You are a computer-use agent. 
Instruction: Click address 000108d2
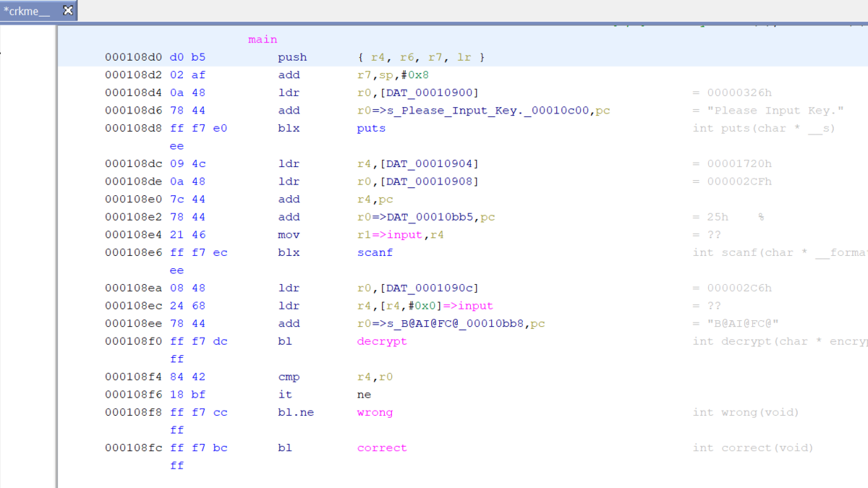click(134, 74)
